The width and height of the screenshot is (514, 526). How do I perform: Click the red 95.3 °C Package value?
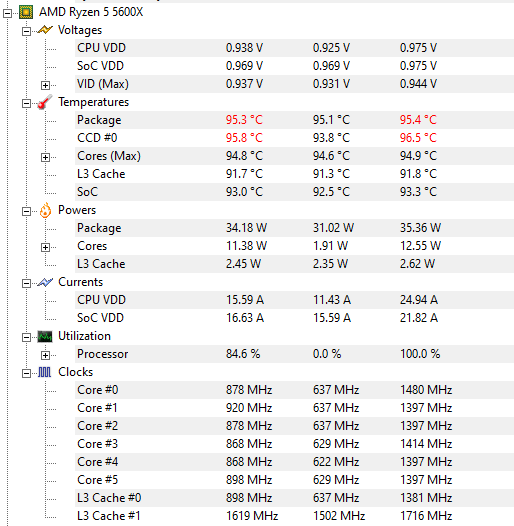click(244, 120)
